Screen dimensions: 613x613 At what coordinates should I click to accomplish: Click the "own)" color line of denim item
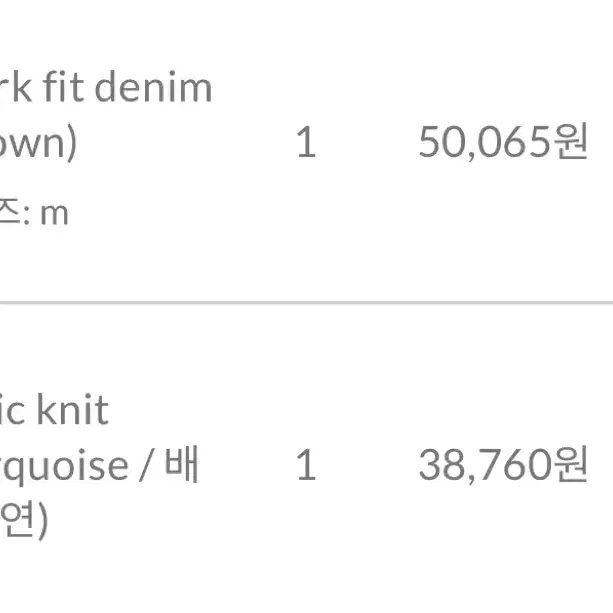tap(38, 143)
